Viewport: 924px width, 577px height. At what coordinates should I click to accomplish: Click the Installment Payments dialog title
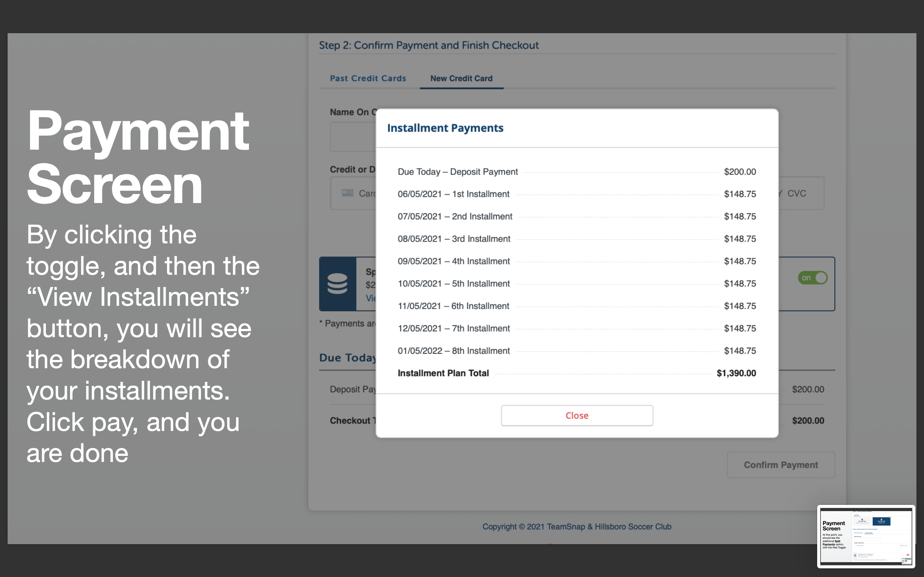pyautogui.click(x=445, y=128)
